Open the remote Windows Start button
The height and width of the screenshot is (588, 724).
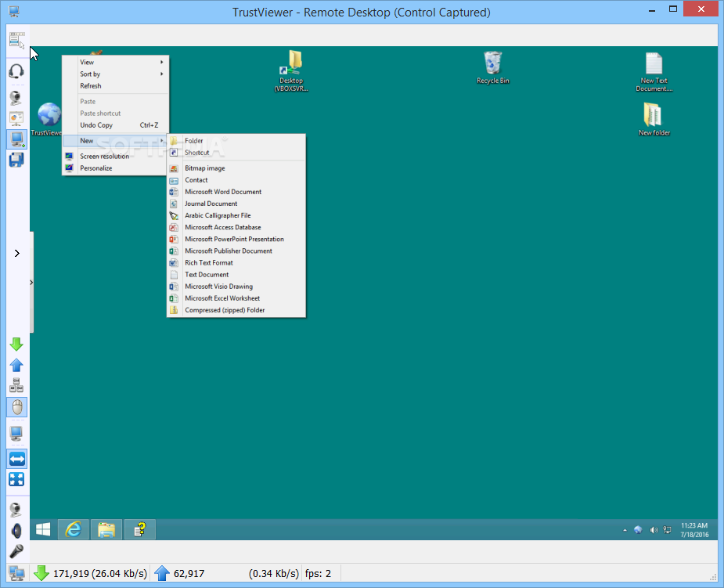[43, 529]
